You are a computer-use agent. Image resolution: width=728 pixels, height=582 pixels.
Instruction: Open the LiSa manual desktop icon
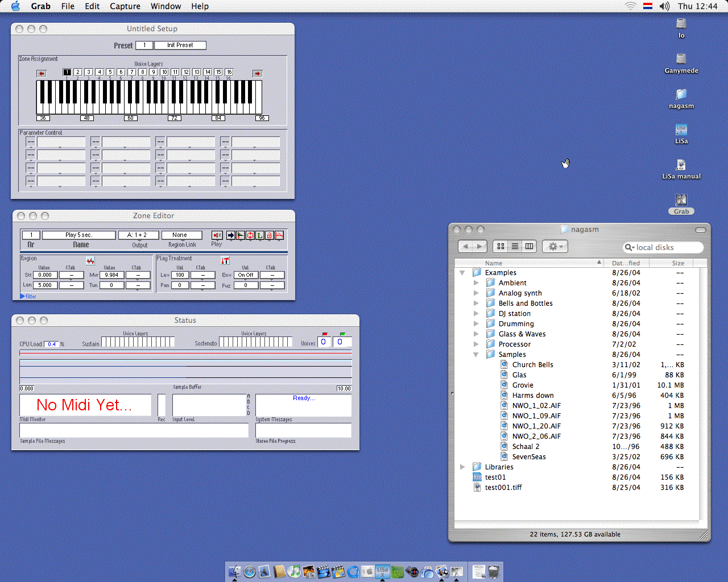(x=681, y=165)
